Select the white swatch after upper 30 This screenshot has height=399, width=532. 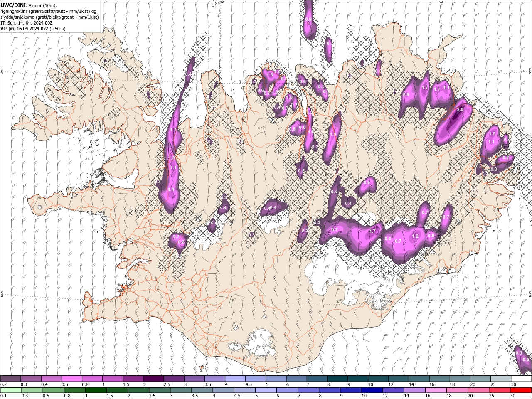click(x=521, y=379)
